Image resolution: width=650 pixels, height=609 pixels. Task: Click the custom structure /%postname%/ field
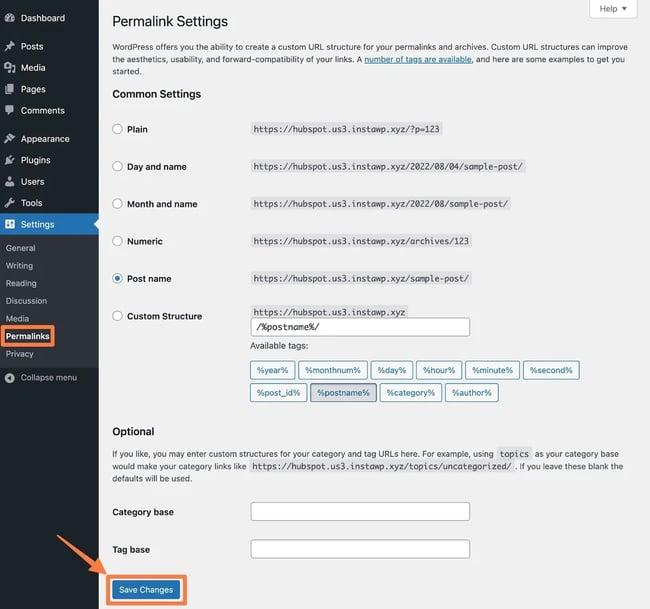coord(360,327)
